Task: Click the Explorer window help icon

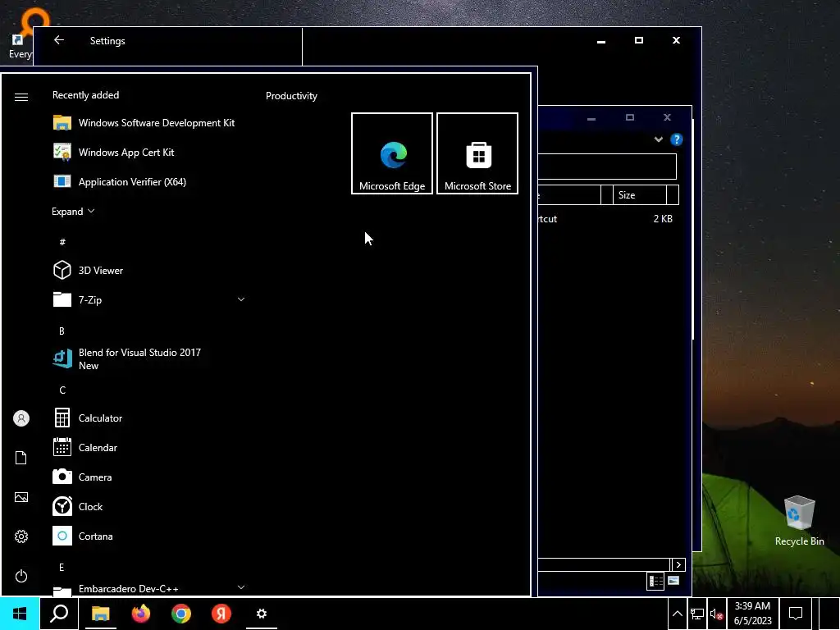Action: point(677,139)
